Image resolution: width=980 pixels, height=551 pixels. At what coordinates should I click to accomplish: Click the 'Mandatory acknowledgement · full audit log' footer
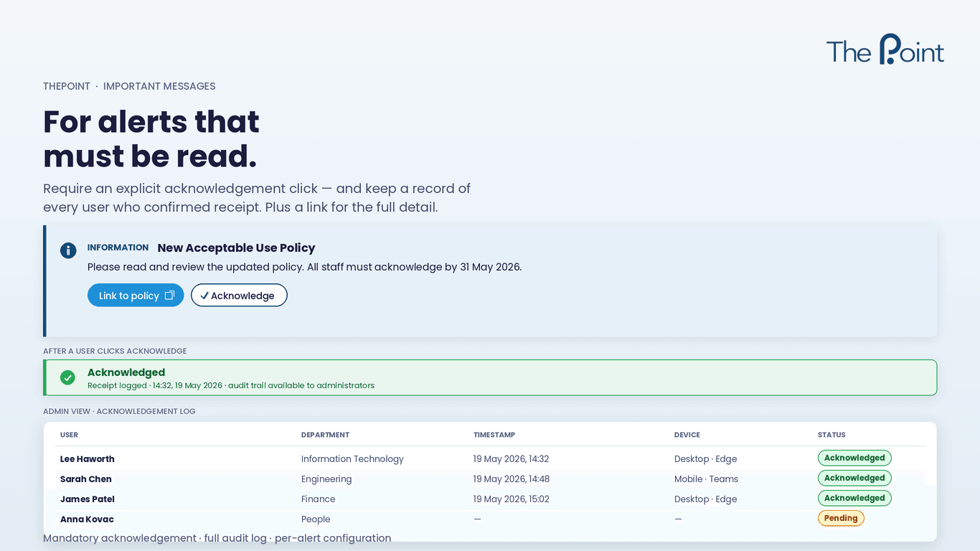[217, 538]
